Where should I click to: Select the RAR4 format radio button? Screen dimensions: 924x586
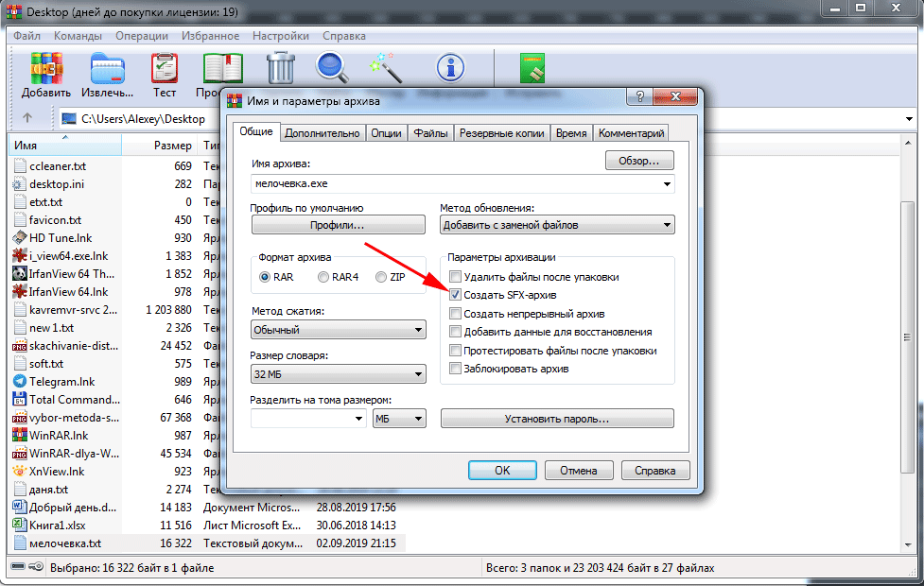coord(323,277)
